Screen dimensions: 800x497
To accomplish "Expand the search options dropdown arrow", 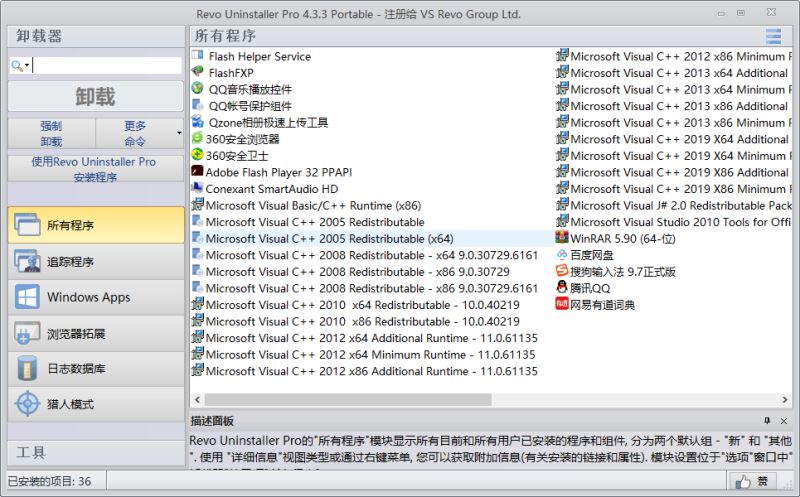I will [27, 65].
